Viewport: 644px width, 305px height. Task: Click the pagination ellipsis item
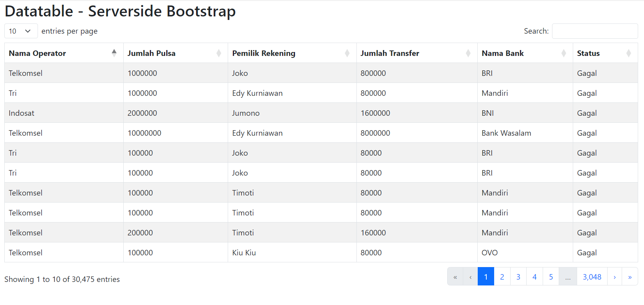point(568,277)
